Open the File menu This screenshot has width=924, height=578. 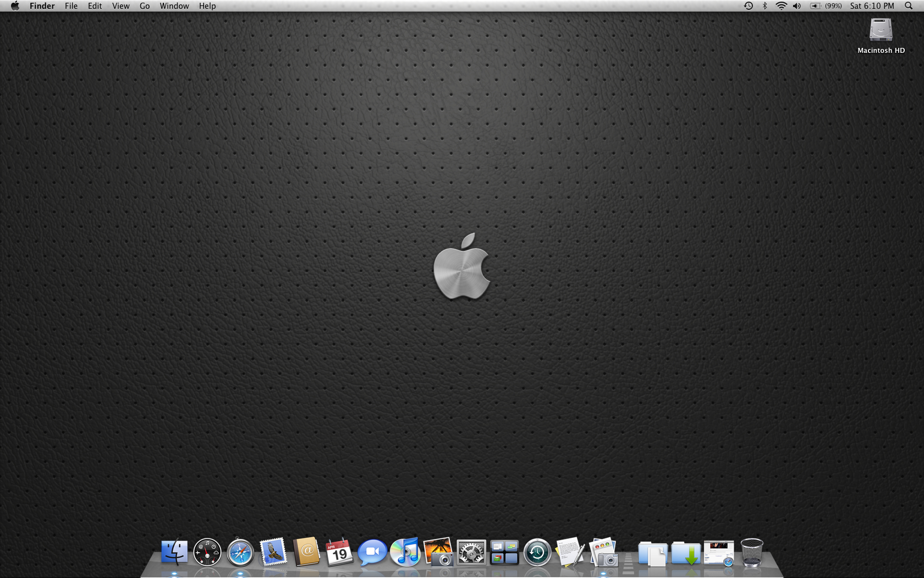[71, 6]
